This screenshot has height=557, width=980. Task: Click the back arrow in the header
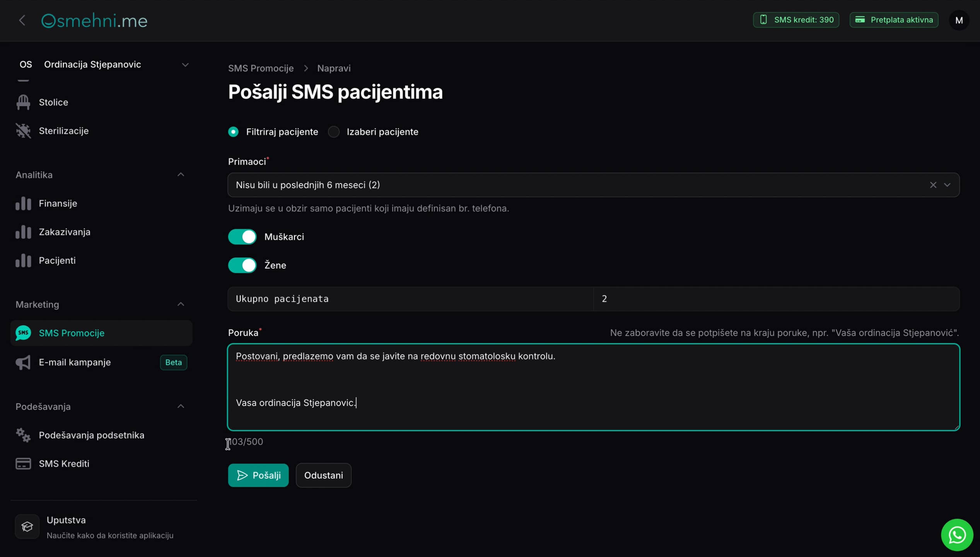tap(22, 21)
